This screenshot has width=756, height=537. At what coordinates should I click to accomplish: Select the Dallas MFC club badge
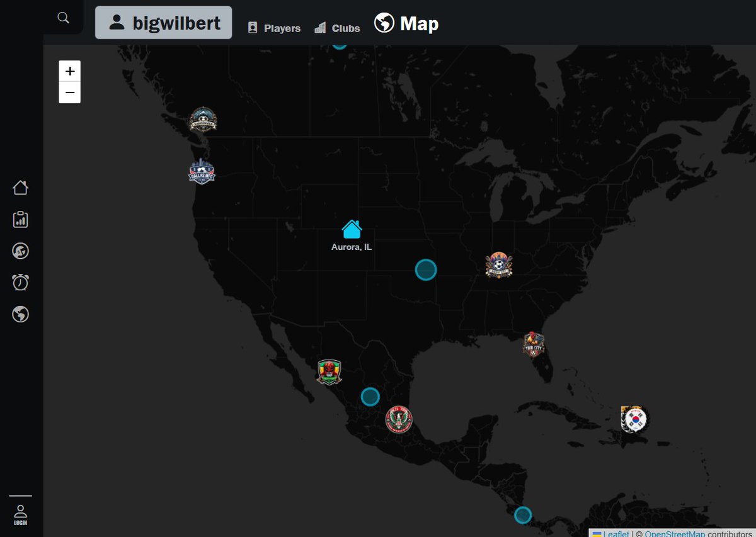pyautogui.click(x=202, y=171)
